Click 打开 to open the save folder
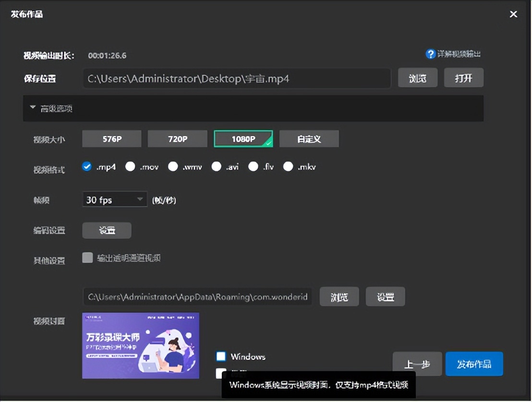This screenshot has width=532, height=402. [463, 77]
